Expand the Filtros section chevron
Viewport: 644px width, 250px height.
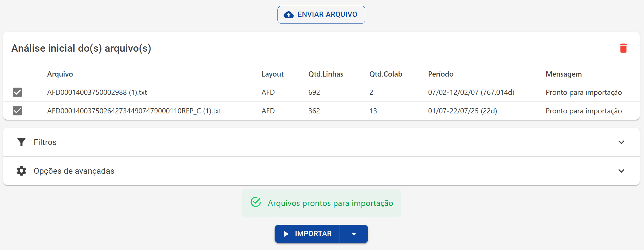[621, 142]
